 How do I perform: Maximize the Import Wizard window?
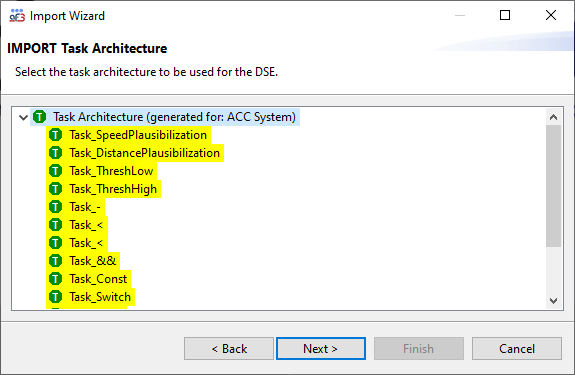pos(505,15)
